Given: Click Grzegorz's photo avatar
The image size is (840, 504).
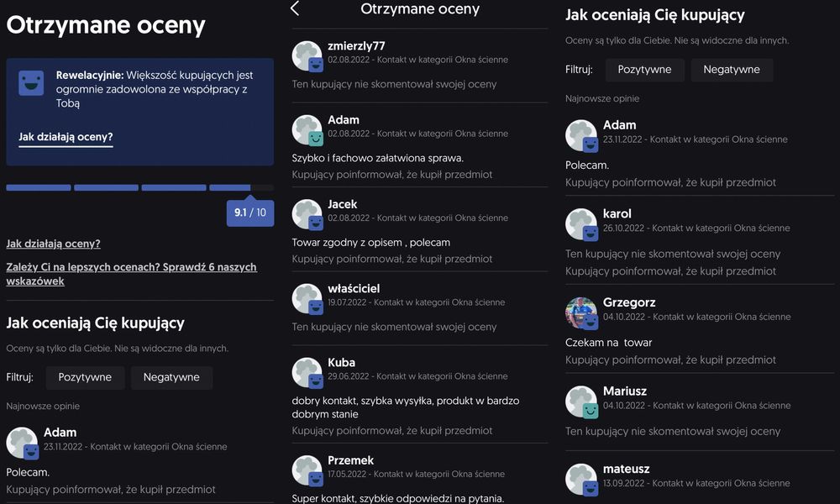Looking at the screenshot, I should 581,312.
